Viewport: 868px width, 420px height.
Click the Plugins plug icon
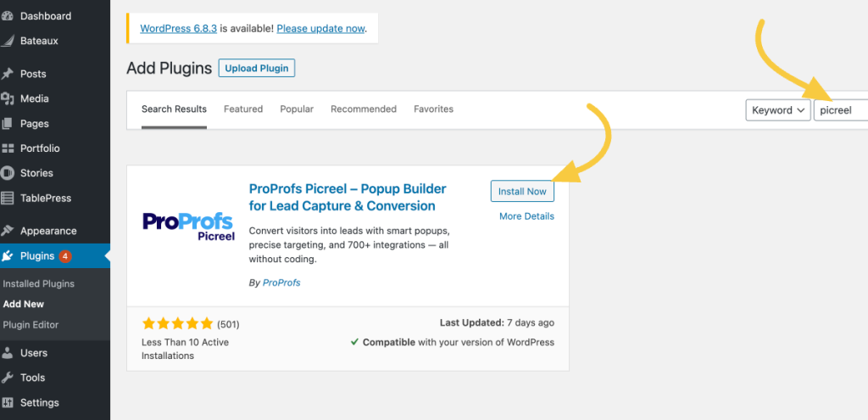[8, 256]
